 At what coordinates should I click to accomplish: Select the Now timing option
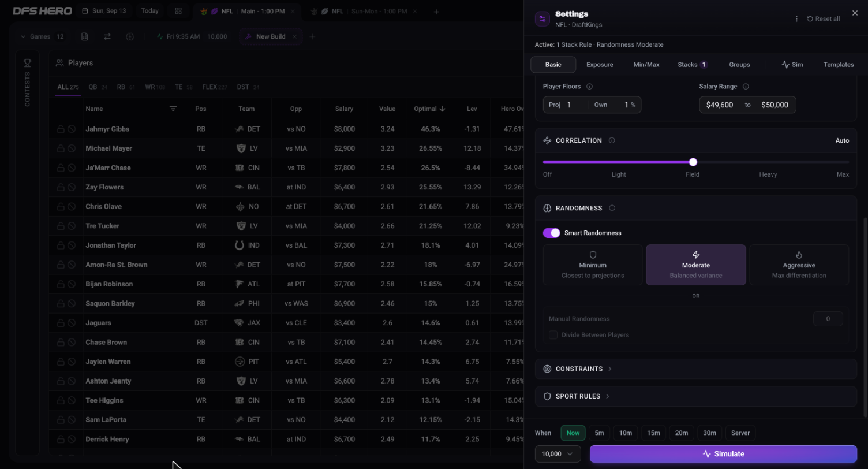[x=573, y=433]
